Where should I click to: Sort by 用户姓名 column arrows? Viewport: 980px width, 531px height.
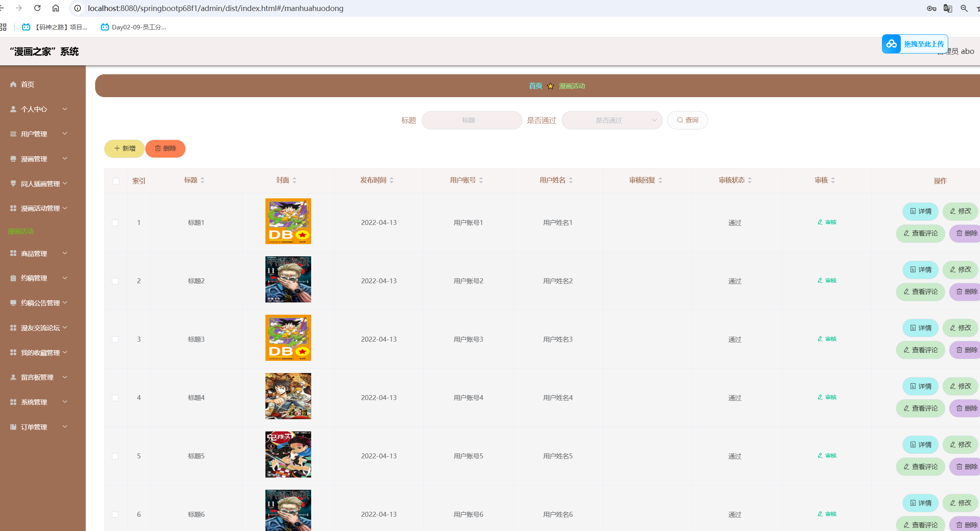(571, 180)
